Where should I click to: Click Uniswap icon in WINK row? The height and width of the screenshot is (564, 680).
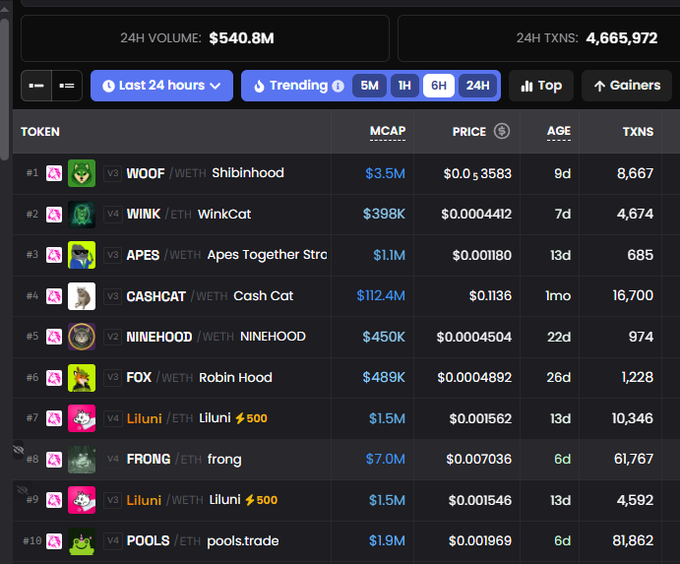[54, 214]
